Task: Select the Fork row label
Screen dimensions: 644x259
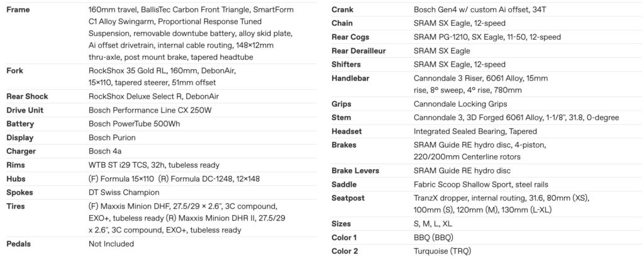Action: [x=15, y=71]
